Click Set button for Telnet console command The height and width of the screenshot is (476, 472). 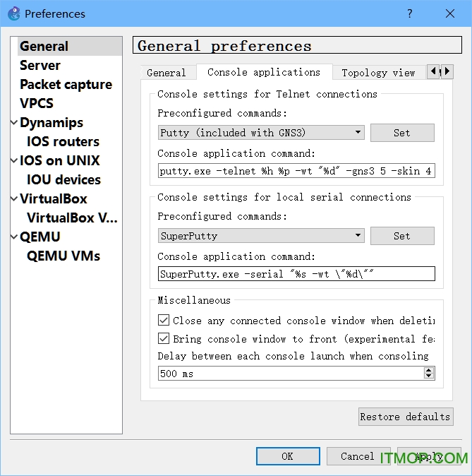[x=402, y=133]
